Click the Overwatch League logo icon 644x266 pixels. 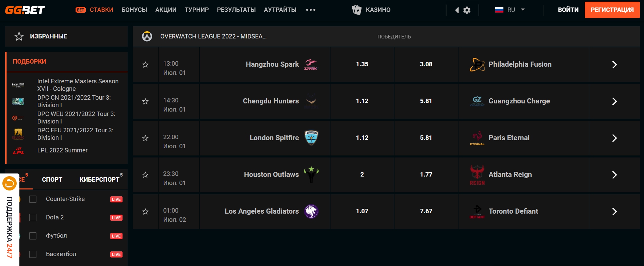[147, 36]
